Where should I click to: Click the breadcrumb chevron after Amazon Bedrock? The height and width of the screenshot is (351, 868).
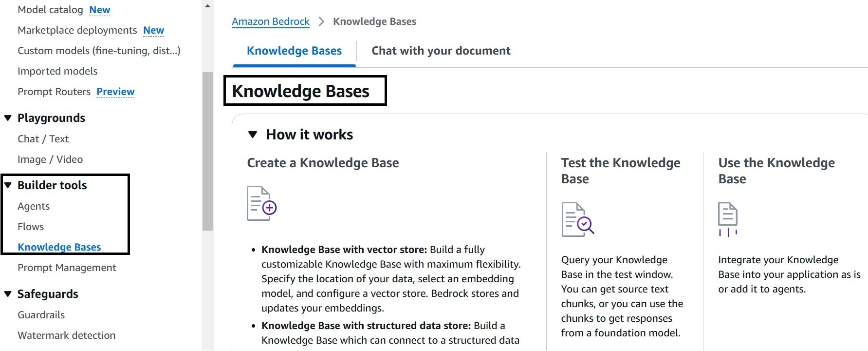[x=321, y=21]
